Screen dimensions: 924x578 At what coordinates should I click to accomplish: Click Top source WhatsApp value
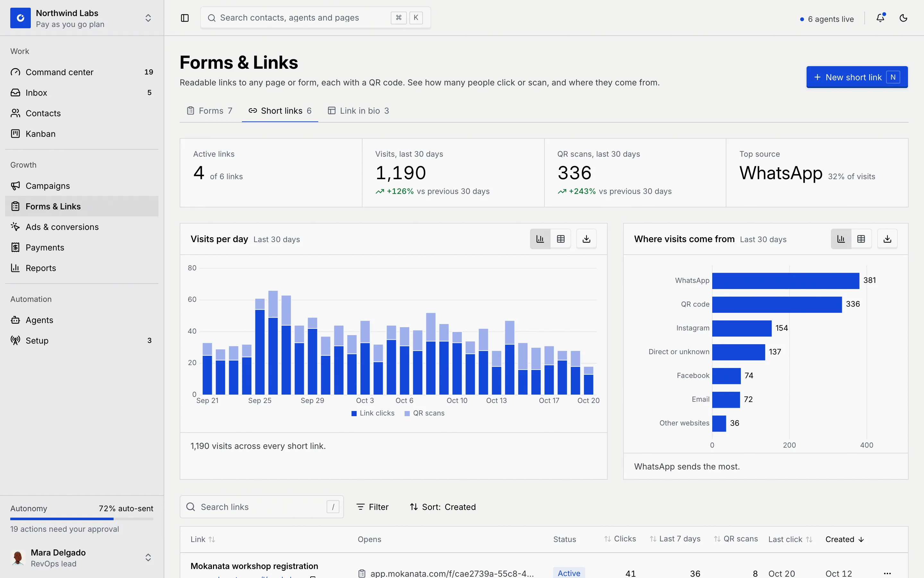point(781,173)
